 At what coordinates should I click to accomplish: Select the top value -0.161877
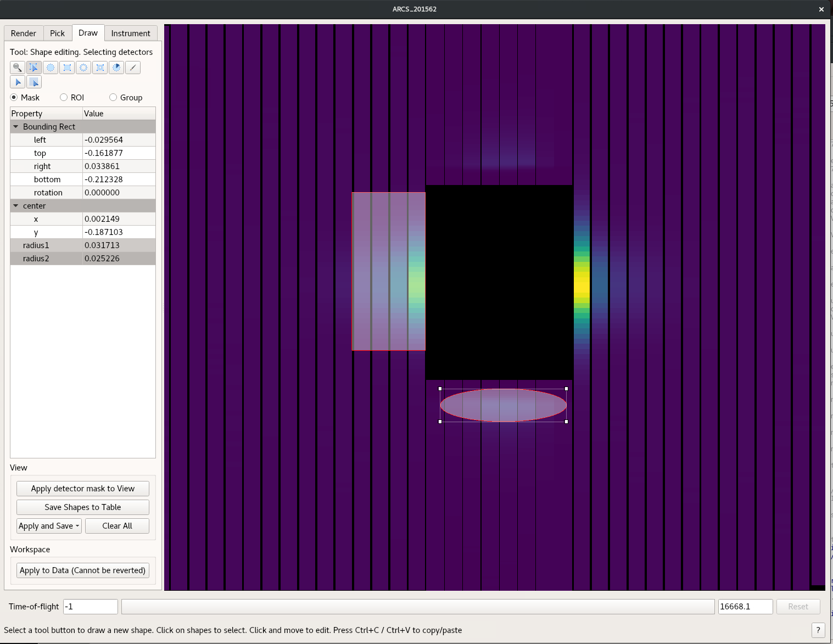(x=119, y=153)
